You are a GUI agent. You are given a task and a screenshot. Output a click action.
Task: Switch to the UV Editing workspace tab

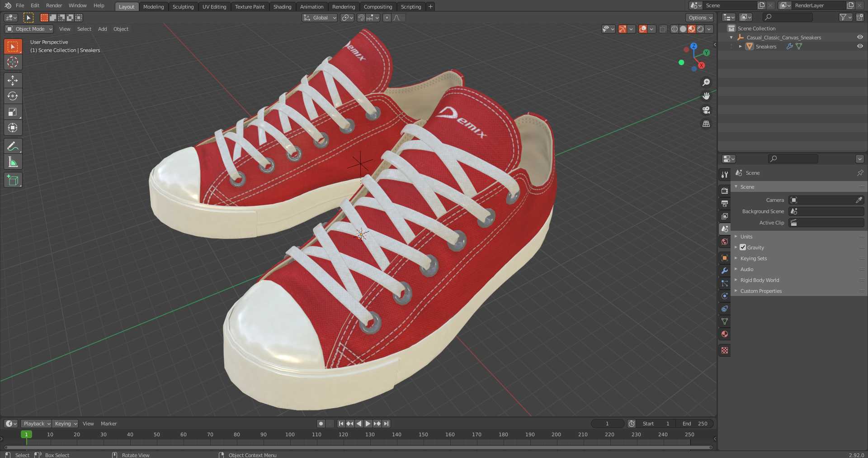214,6
